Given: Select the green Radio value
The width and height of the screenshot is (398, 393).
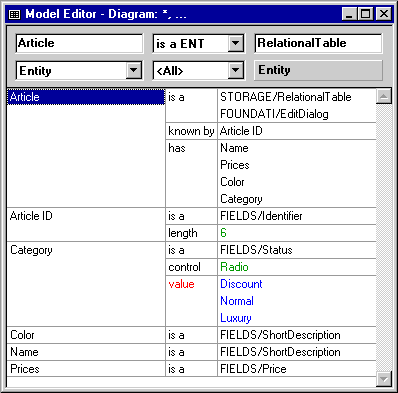Looking at the screenshot, I should [234, 267].
